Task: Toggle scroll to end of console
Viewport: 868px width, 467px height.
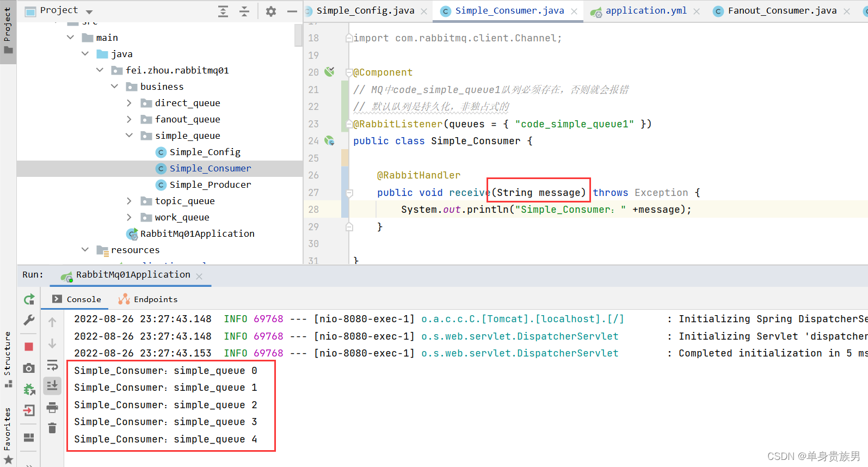Action: click(x=52, y=386)
